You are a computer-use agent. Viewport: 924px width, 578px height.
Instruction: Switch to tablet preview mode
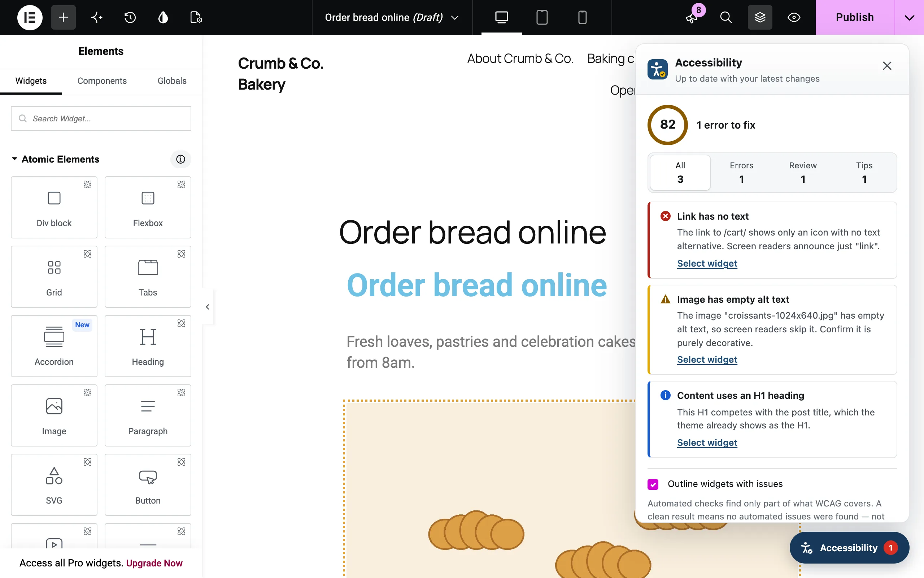pyautogui.click(x=542, y=17)
